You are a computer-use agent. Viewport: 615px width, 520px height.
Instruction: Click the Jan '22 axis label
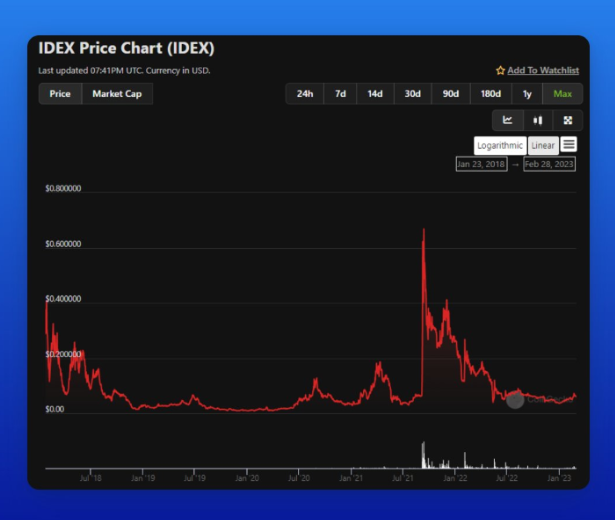(455, 478)
